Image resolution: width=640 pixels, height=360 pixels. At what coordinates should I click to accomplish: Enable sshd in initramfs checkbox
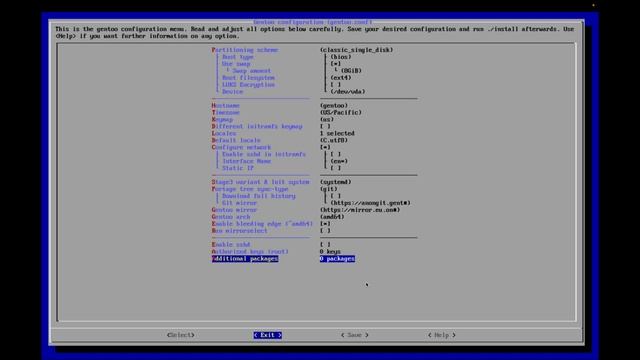(x=336, y=154)
